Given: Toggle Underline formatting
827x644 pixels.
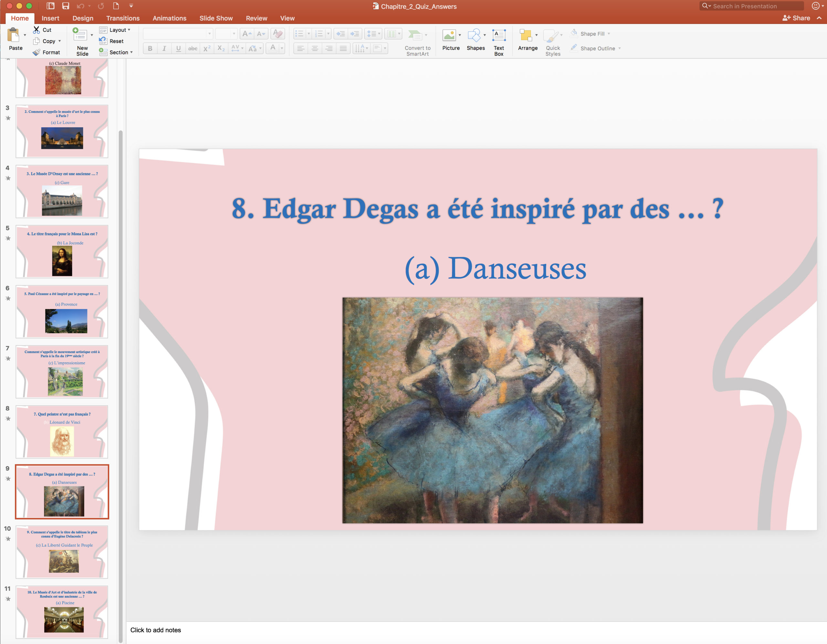Looking at the screenshot, I should [x=178, y=48].
